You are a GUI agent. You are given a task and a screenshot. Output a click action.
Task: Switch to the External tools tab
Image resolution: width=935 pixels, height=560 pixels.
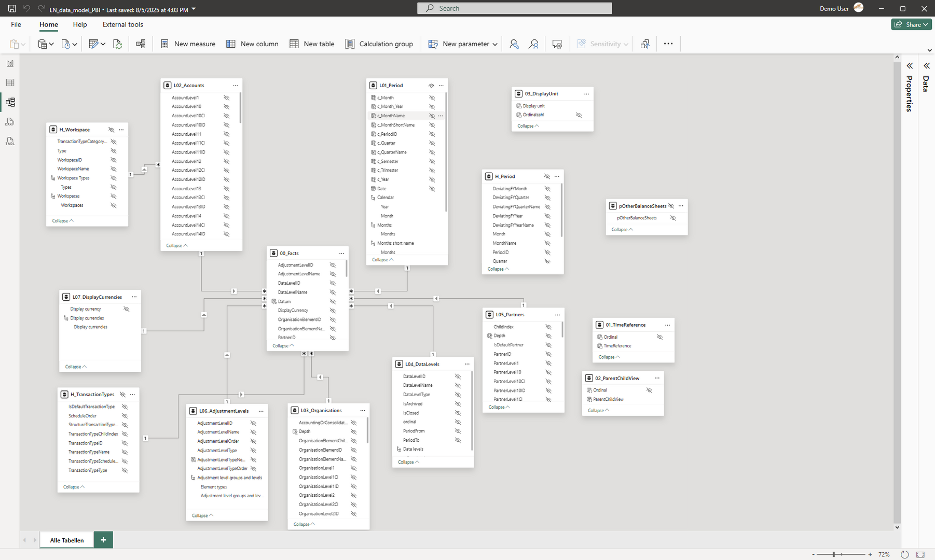coord(122,24)
